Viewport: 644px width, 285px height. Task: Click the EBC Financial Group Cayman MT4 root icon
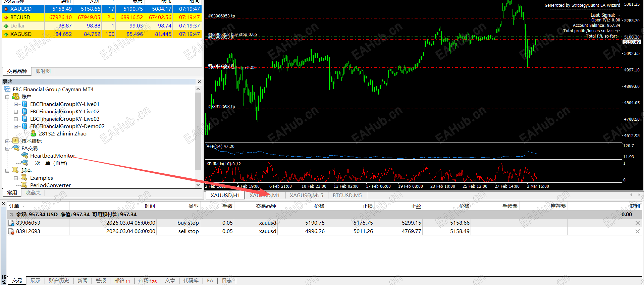pyautogui.click(x=7, y=89)
